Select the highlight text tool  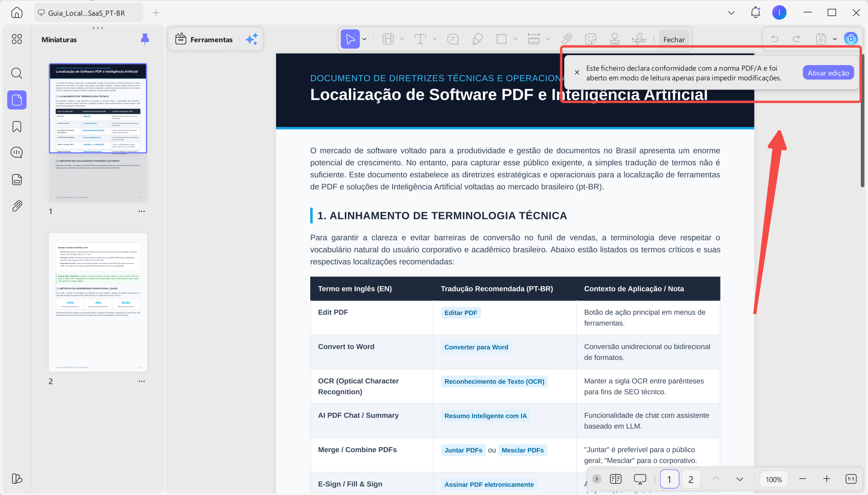(388, 39)
